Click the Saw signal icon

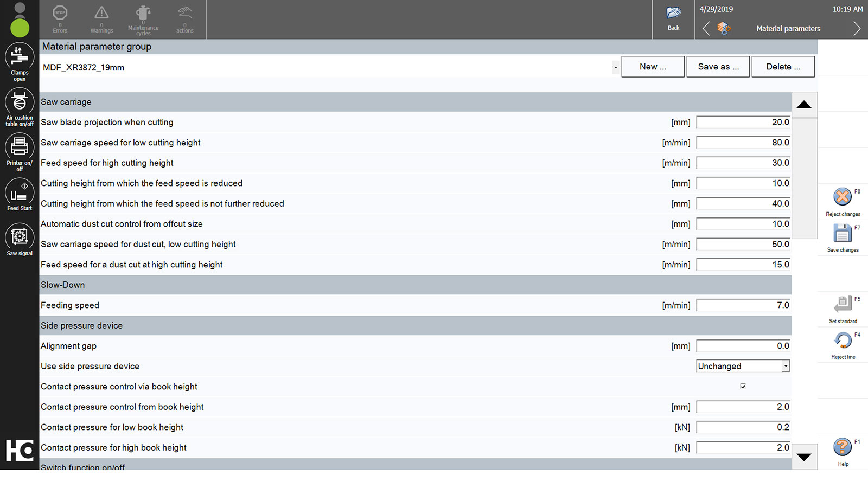pyautogui.click(x=20, y=237)
